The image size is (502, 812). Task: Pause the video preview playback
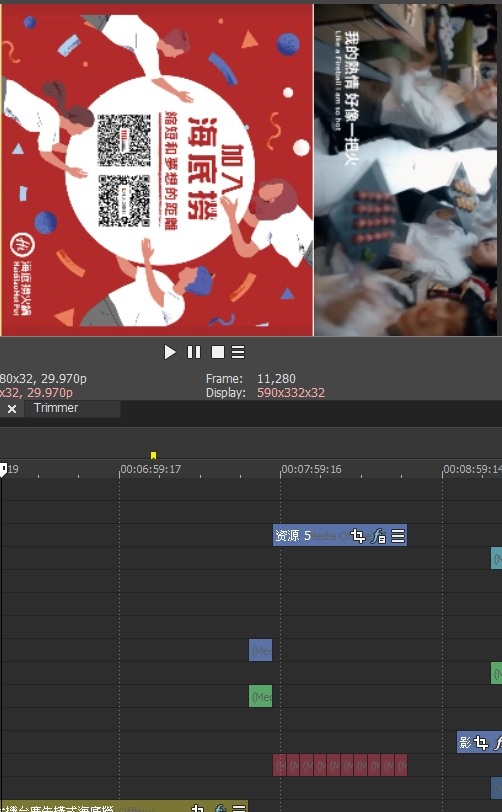click(x=194, y=353)
